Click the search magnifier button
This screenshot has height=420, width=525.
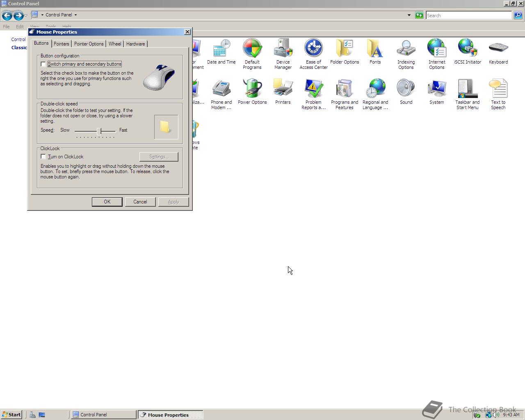518,15
